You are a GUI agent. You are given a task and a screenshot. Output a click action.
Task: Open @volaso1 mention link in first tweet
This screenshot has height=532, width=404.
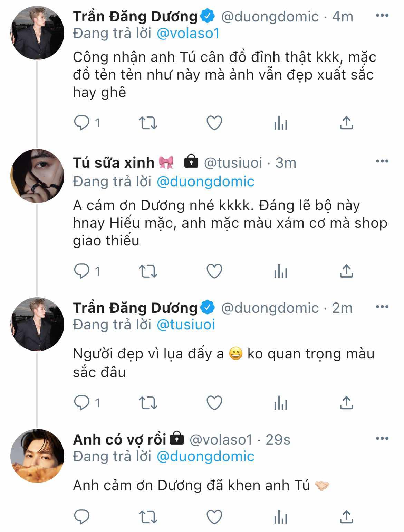(188, 34)
